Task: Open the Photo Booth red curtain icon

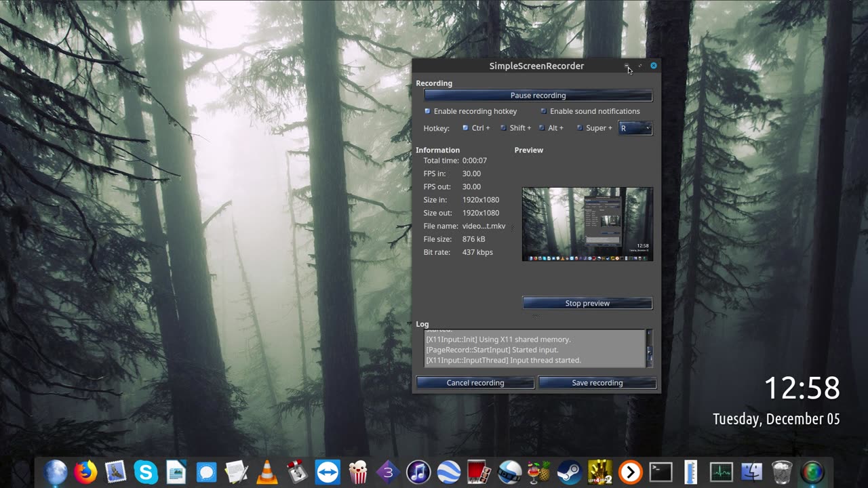Action: 479,472
